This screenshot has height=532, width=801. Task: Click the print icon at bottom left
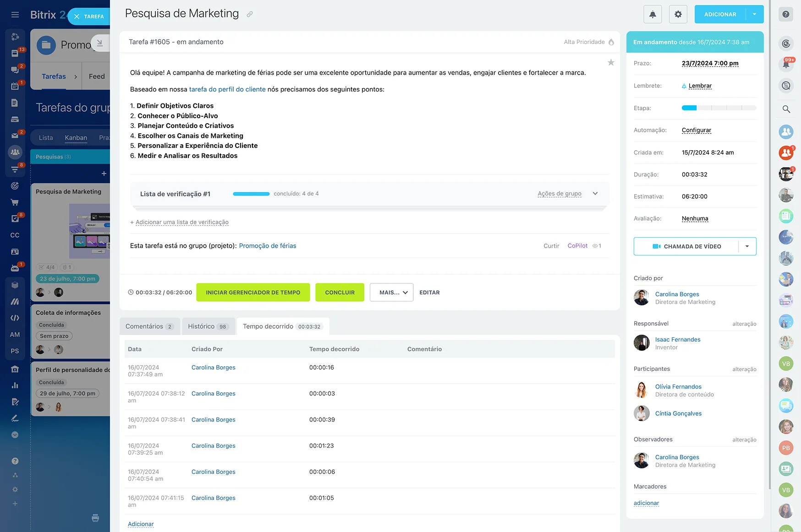[x=95, y=518]
